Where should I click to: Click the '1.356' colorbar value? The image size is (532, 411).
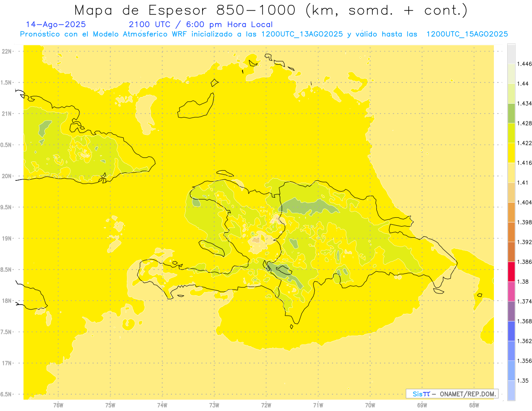[x=524, y=361]
